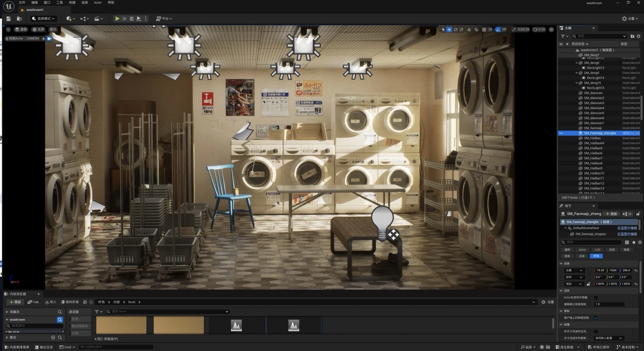Click Fab button in content browser
Screen dimensions: 644x351
(33, 302)
